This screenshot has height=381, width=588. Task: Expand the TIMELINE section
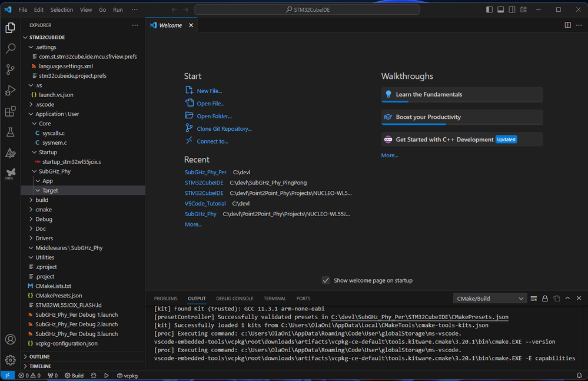pos(83,366)
